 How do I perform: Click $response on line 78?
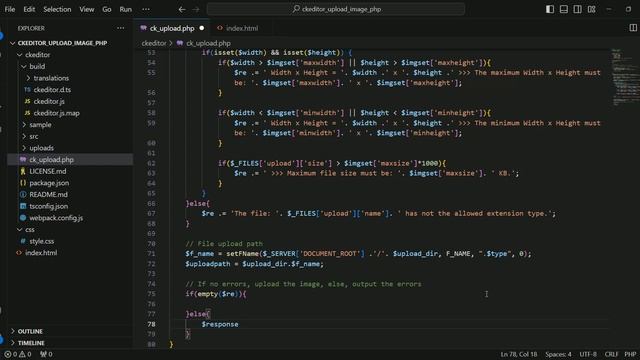220,324
